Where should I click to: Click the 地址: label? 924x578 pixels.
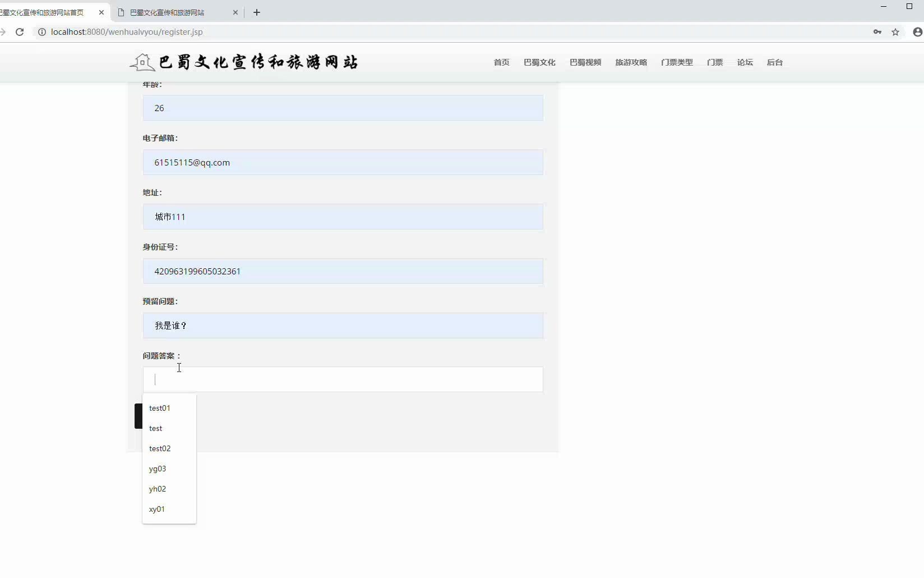(153, 192)
